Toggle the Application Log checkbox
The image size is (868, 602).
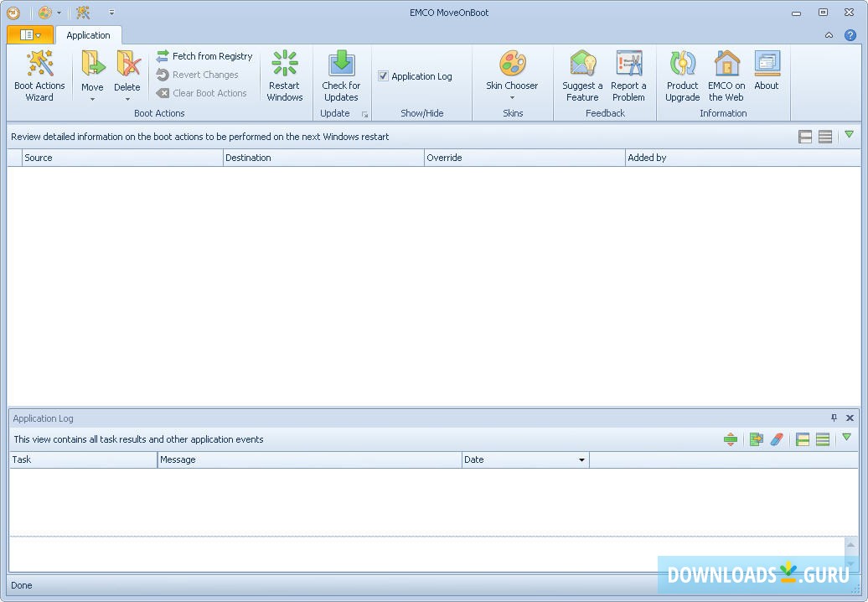383,75
